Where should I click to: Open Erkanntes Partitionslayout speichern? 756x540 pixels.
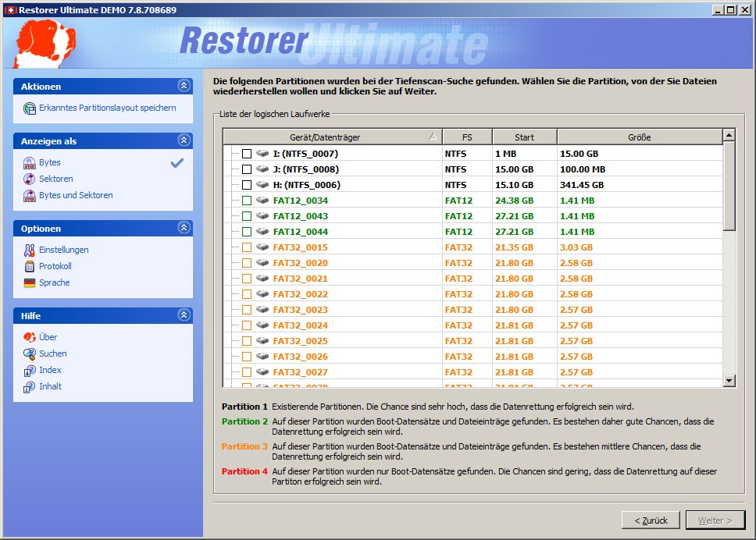tap(108, 108)
